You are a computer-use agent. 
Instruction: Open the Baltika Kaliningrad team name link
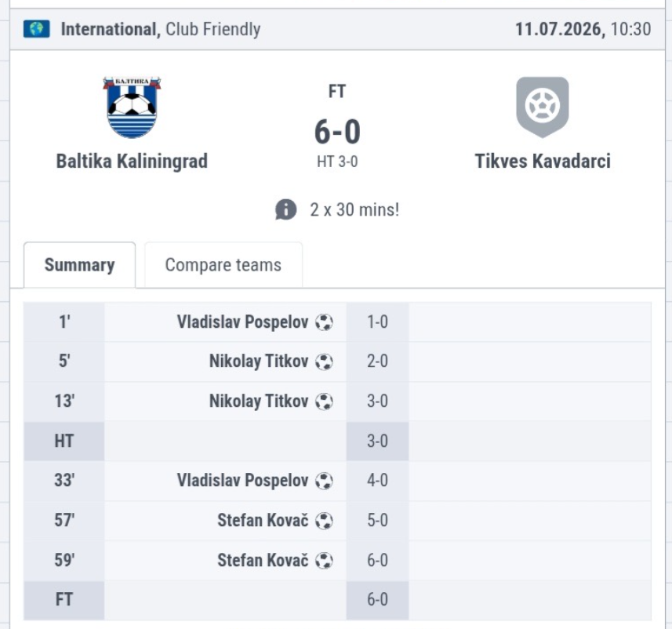(x=132, y=162)
